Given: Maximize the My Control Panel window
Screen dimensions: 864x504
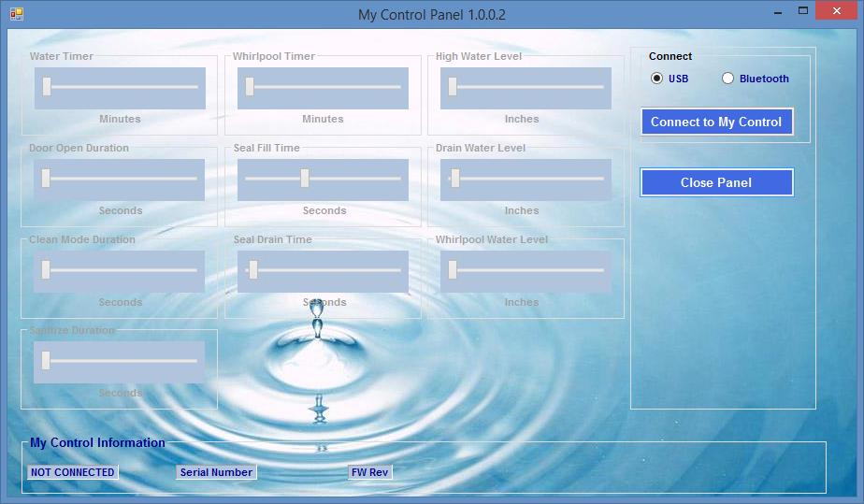Looking at the screenshot, I should coord(803,11).
